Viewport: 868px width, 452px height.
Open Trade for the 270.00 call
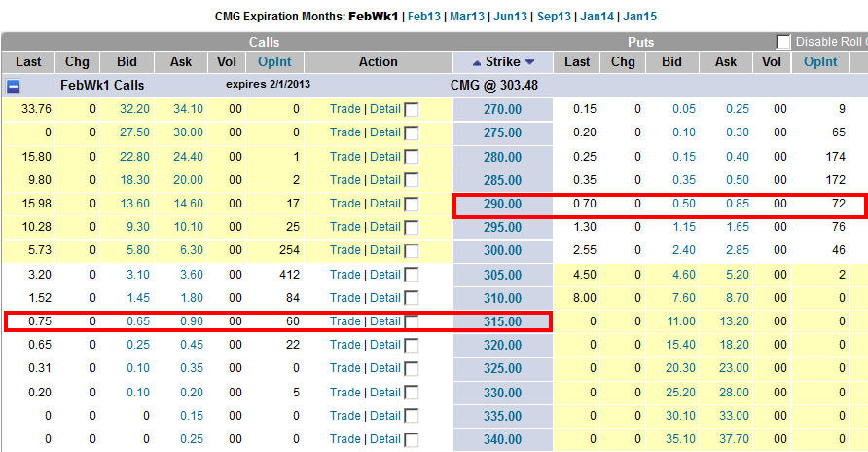(344, 109)
